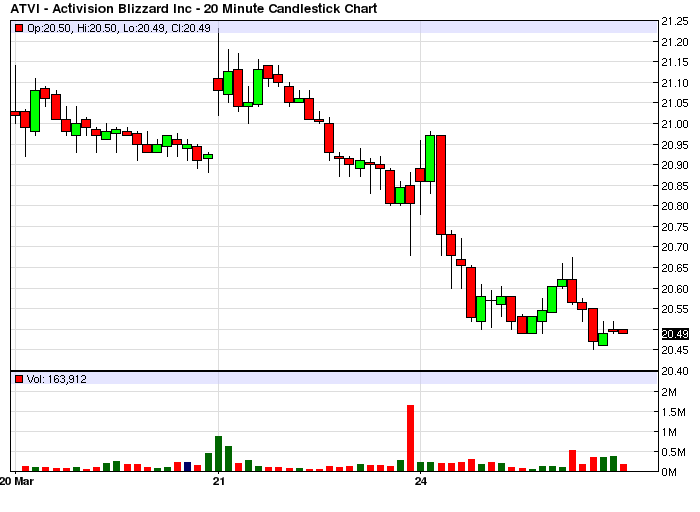
Task: Click the 21.00 price axis label
Action: click(x=675, y=124)
